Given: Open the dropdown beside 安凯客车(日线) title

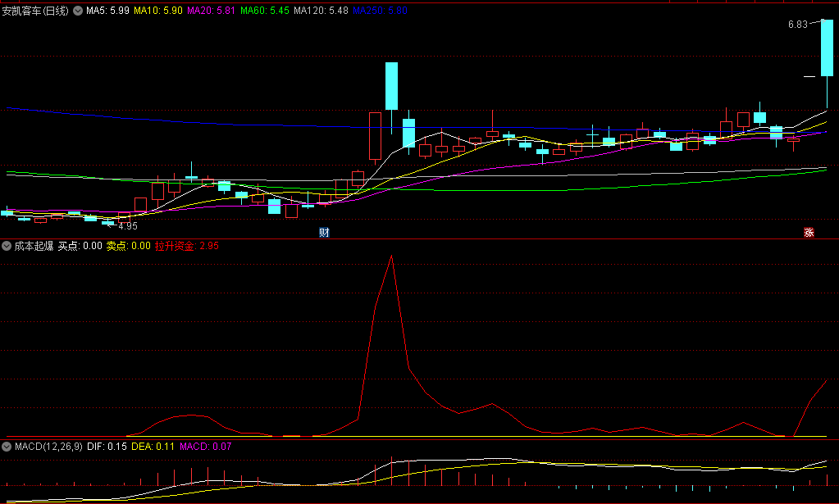Looking at the screenshot, I should click(78, 11).
